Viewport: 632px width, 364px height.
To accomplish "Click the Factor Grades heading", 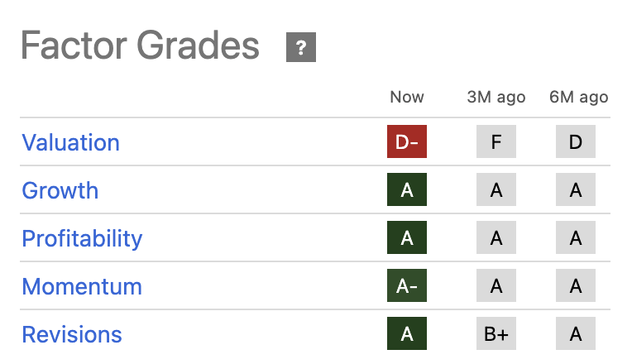I will pos(140,46).
